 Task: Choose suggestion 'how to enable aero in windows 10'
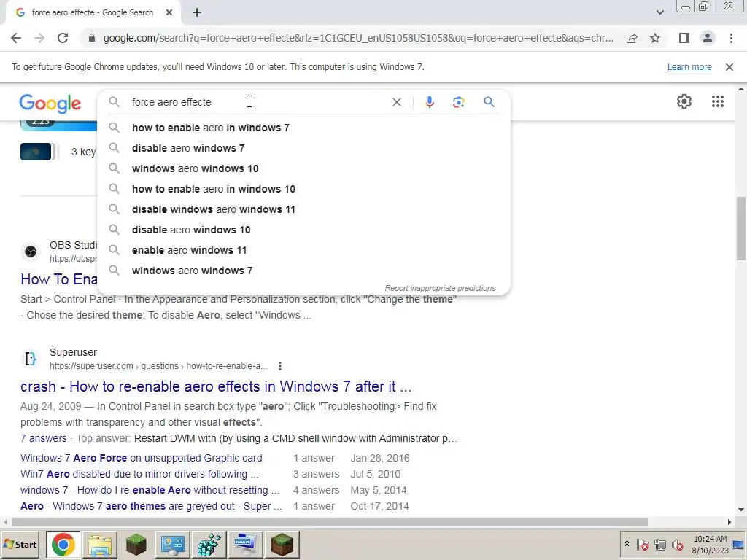click(303, 189)
